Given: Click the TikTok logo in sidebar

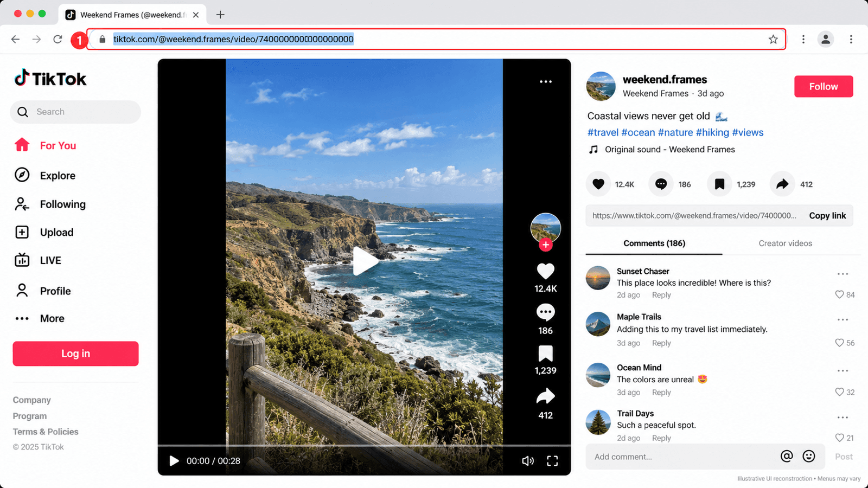Looking at the screenshot, I should click(50, 79).
